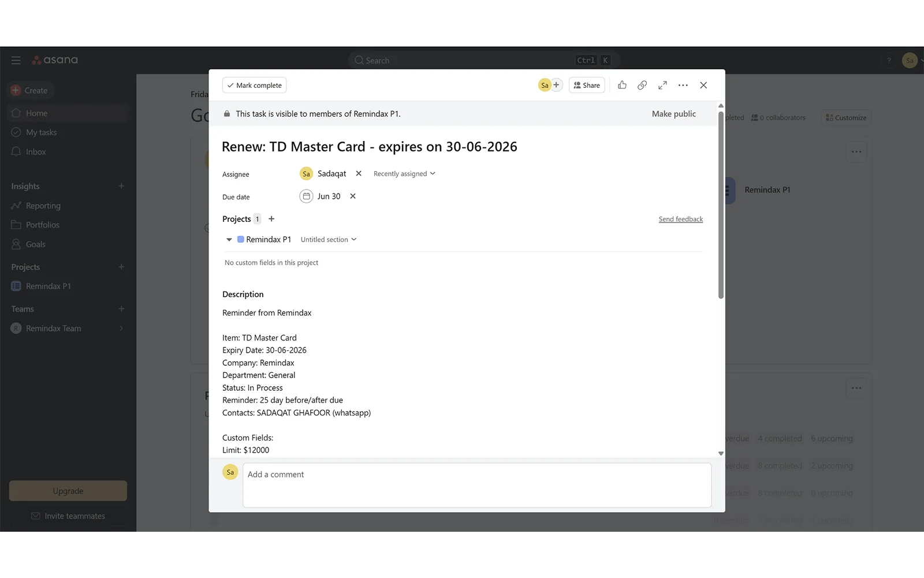Viewport: 924px width, 578px height.
Task: Clear the Jun 30 due date
Action: click(353, 197)
